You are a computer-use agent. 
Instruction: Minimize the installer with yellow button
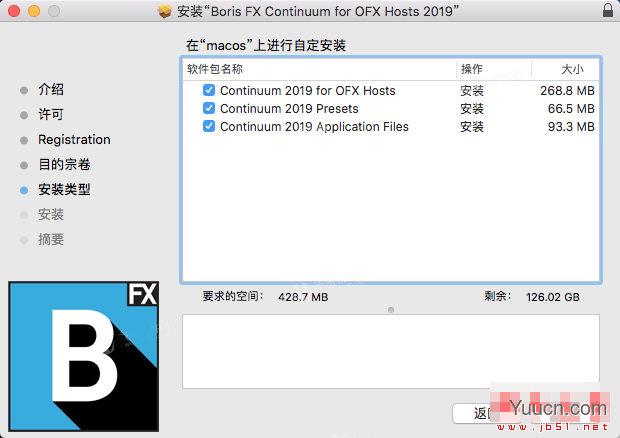pos(34,11)
